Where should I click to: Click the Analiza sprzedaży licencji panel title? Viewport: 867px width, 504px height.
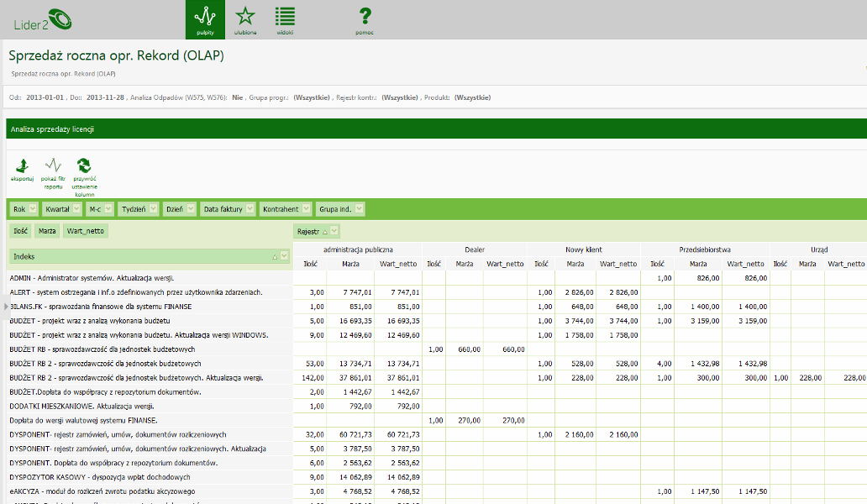tap(53, 129)
